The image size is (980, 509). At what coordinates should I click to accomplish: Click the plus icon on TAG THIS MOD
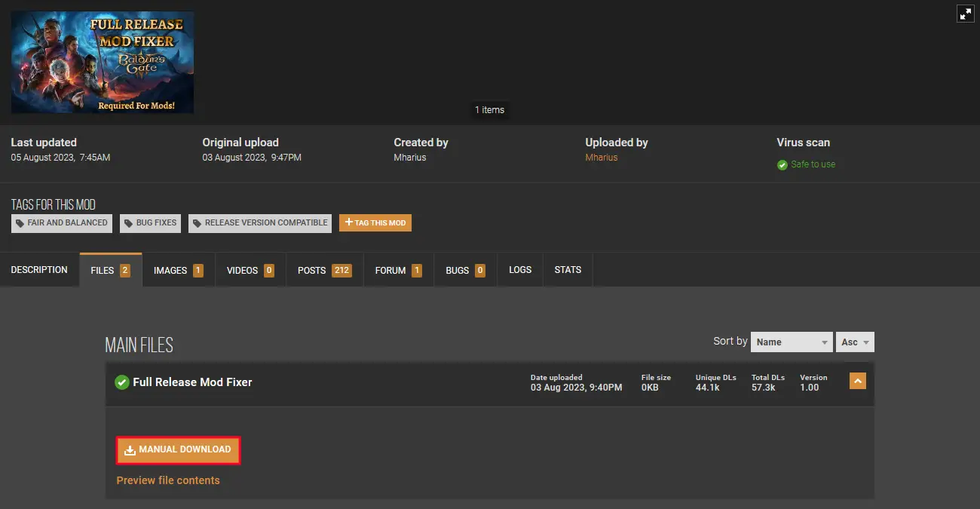click(x=349, y=223)
